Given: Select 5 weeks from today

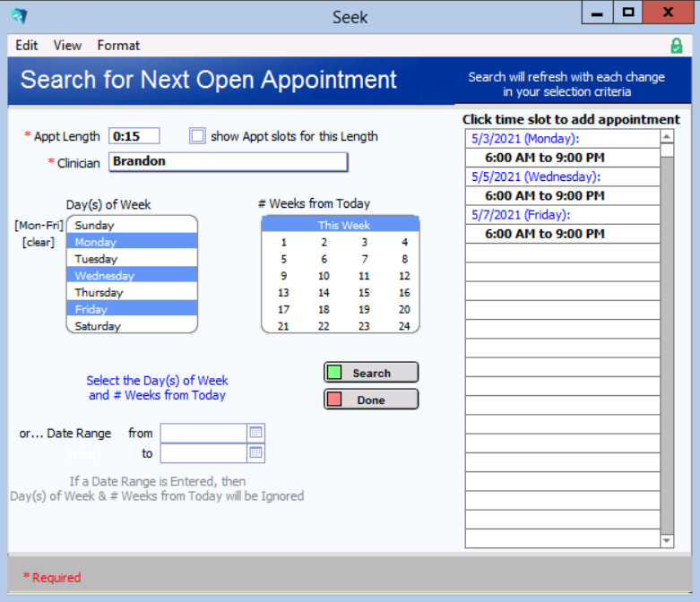Looking at the screenshot, I should point(283,259).
